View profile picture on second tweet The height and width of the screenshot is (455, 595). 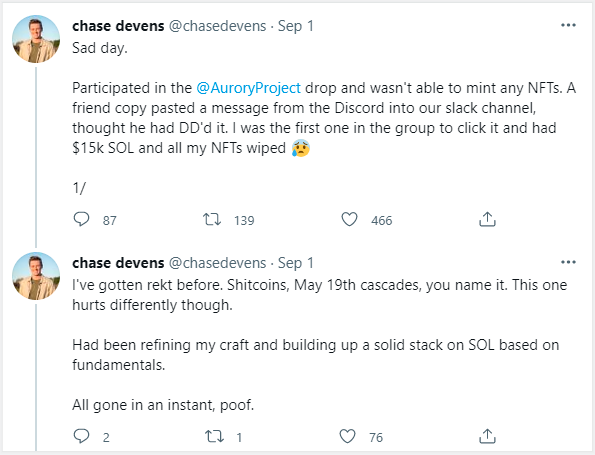coord(36,276)
